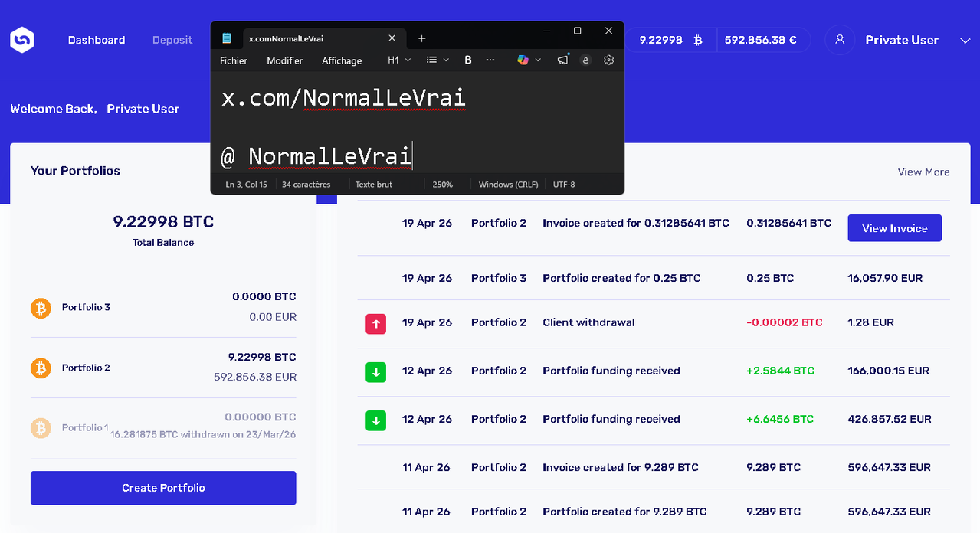Toggle bold formatting in Notepad
This screenshot has width=980, height=533.
point(467,60)
